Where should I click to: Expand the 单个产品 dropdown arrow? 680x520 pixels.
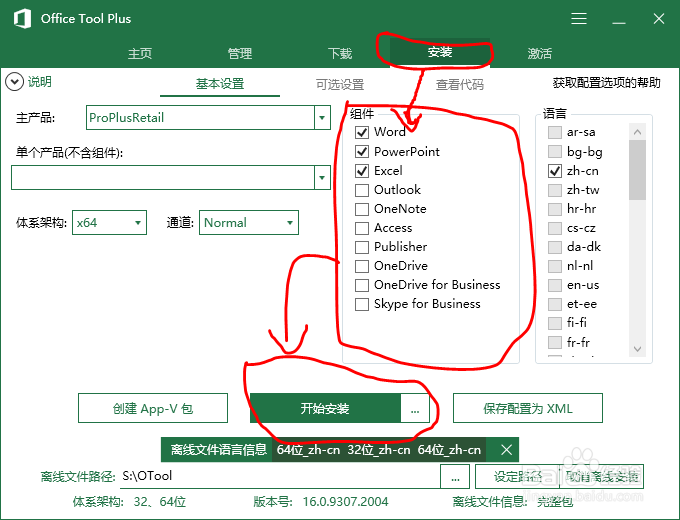coord(322,177)
